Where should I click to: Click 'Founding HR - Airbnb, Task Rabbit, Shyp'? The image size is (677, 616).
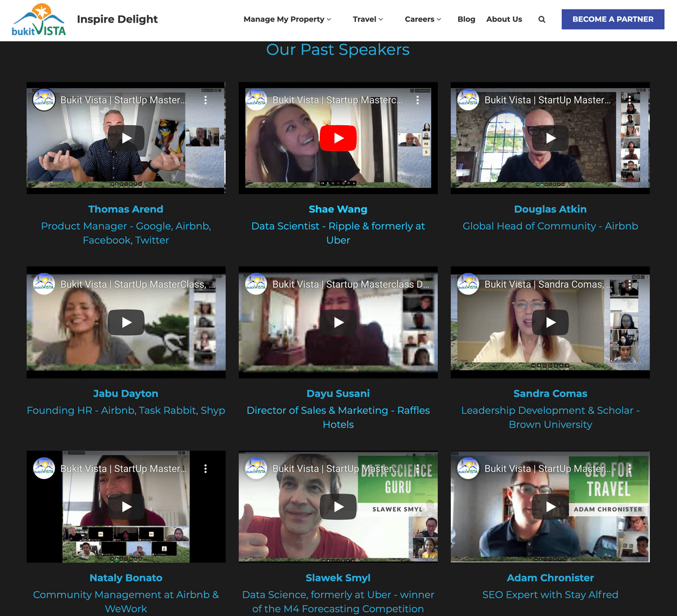tap(126, 411)
